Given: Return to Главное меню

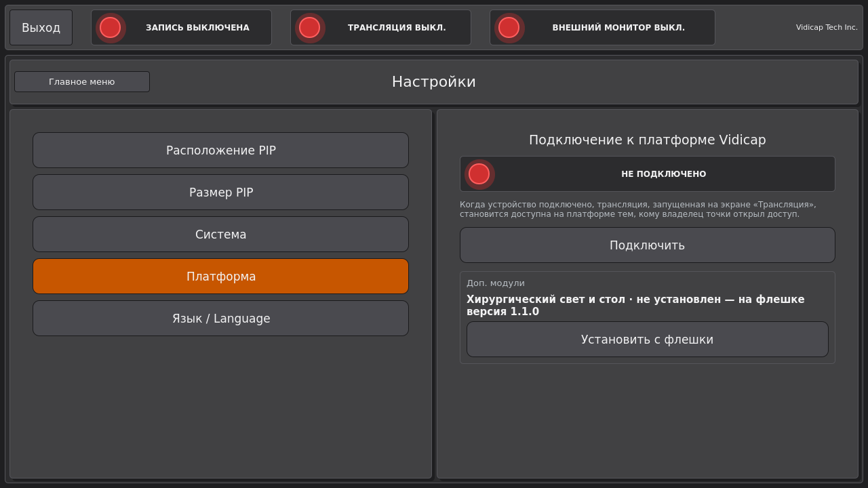Looking at the screenshot, I should pos(82,82).
